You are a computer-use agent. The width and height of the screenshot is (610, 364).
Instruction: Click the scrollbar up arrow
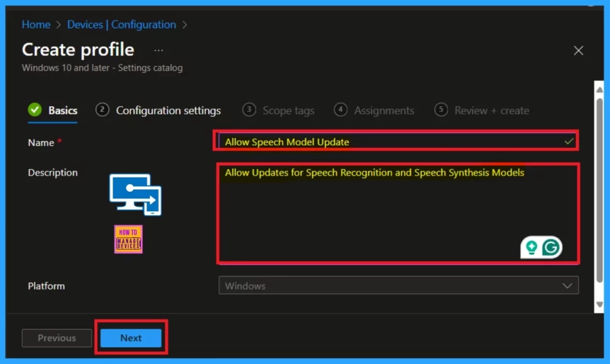pyautogui.click(x=599, y=90)
